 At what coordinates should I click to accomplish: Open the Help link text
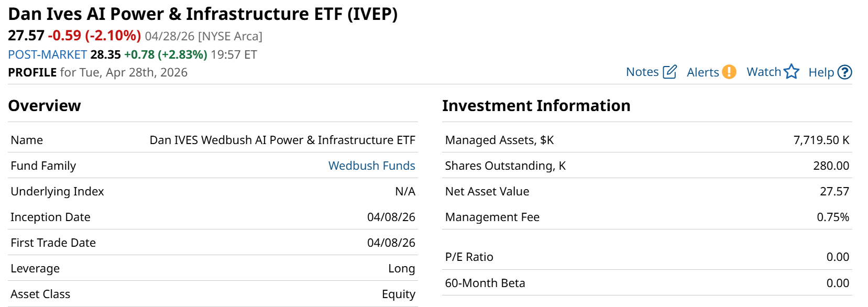(821, 72)
